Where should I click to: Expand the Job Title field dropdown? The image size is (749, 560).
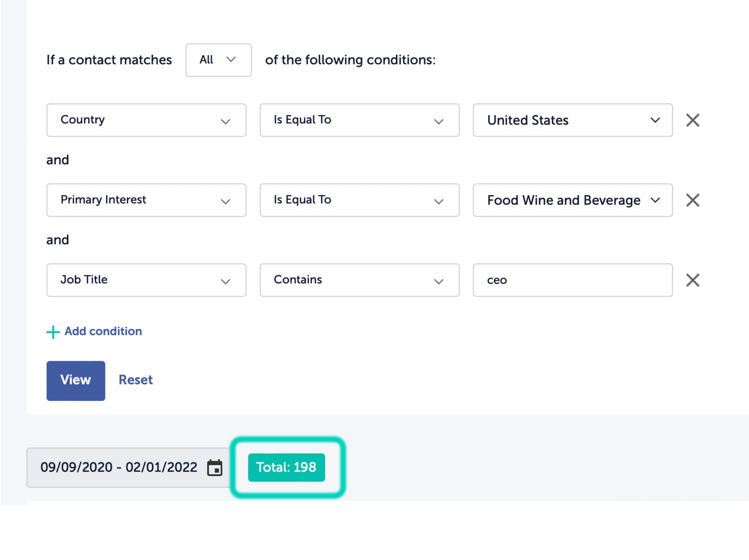click(146, 280)
